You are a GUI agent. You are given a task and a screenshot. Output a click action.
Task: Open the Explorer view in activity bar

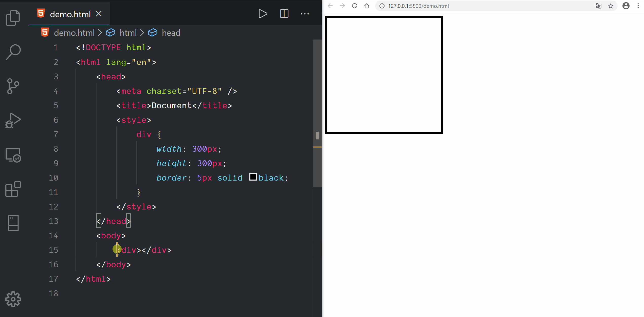pos(13,18)
